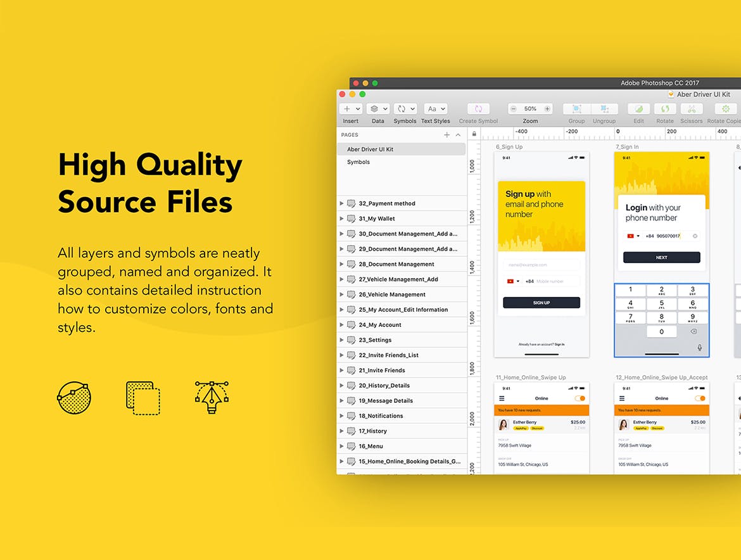Click the SIGN UP button on the Sign Up artboard
Image resolution: width=741 pixels, height=560 pixels.
pos(541,302)
